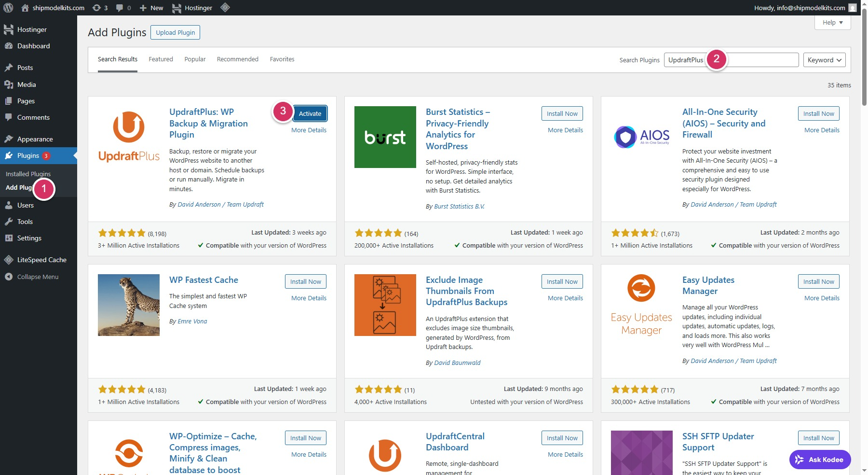
Task: Open the updates icon showing 3
Action: click(x=100, y=8)
